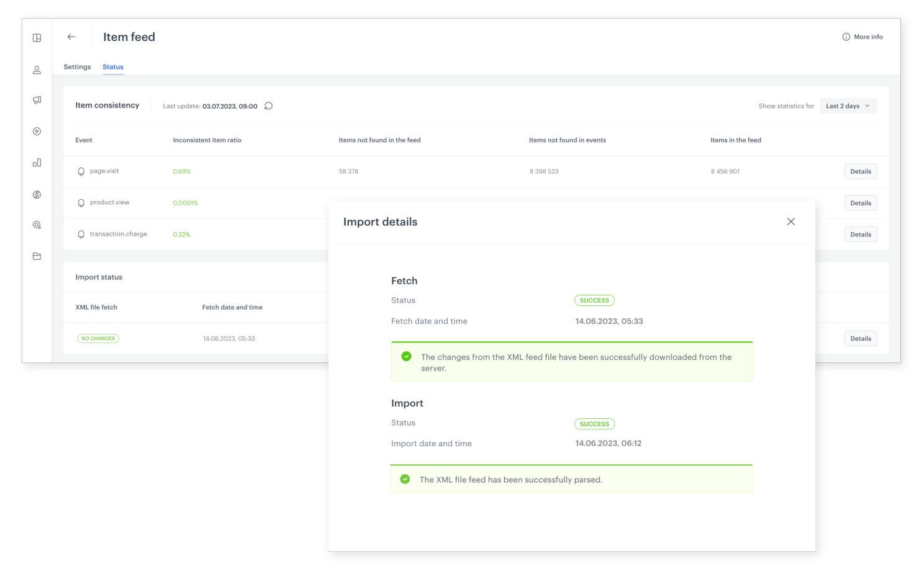Navigate back using the arrow icon
Screen dimensions: 924x579
click(x=71, y=37)
